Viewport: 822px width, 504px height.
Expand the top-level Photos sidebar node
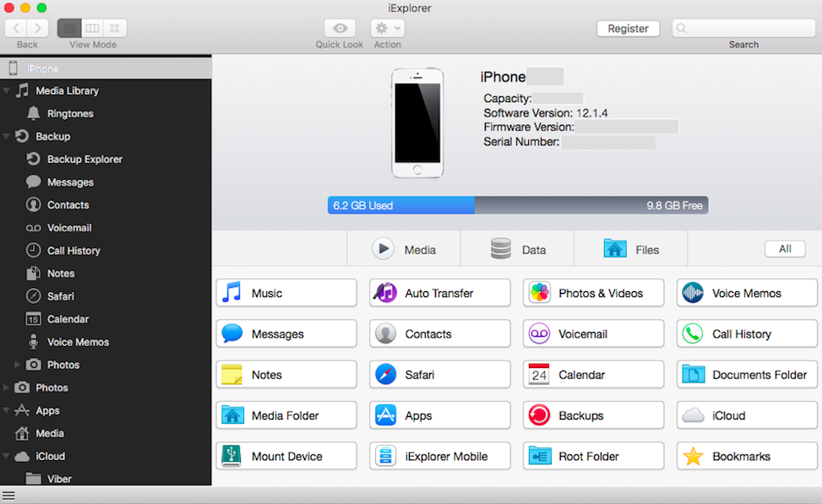(6, 387)
